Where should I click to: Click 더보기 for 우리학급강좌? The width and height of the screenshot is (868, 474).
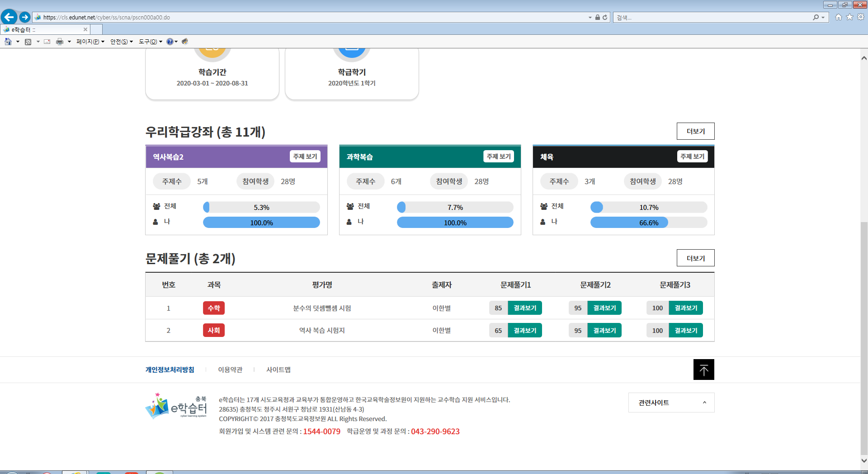point(696,131)
